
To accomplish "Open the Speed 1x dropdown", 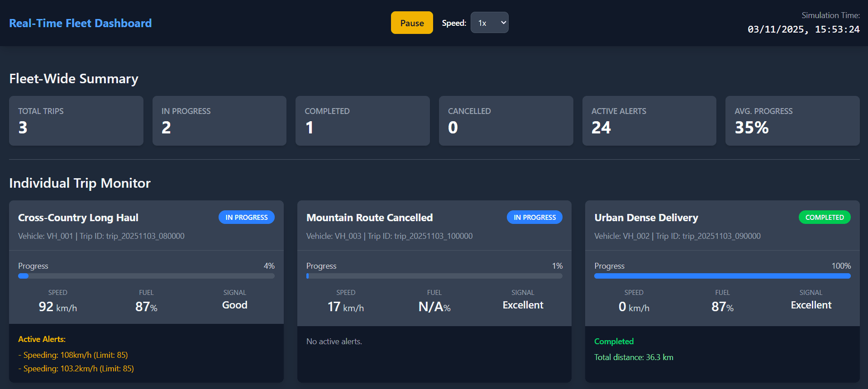I will click(x=489, y=23).
